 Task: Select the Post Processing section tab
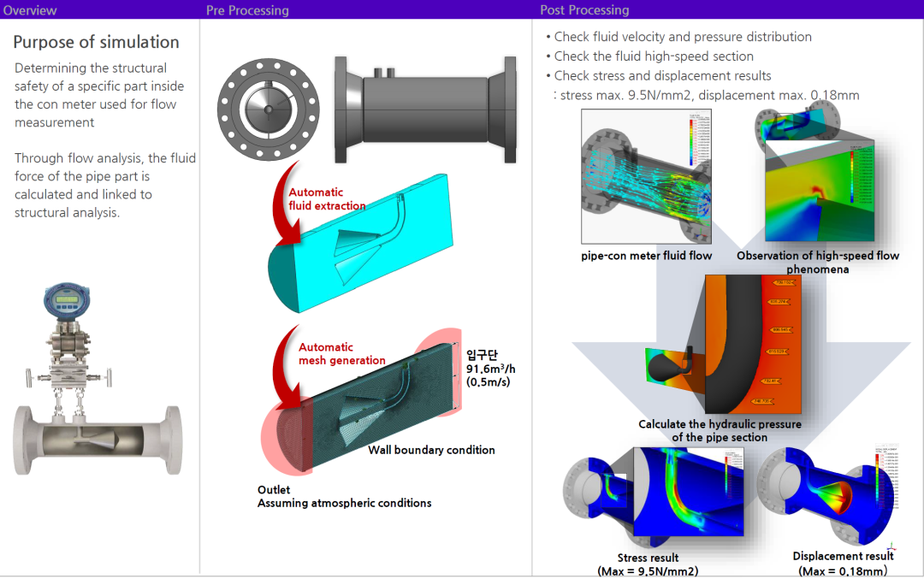click(x=584, y=10)
